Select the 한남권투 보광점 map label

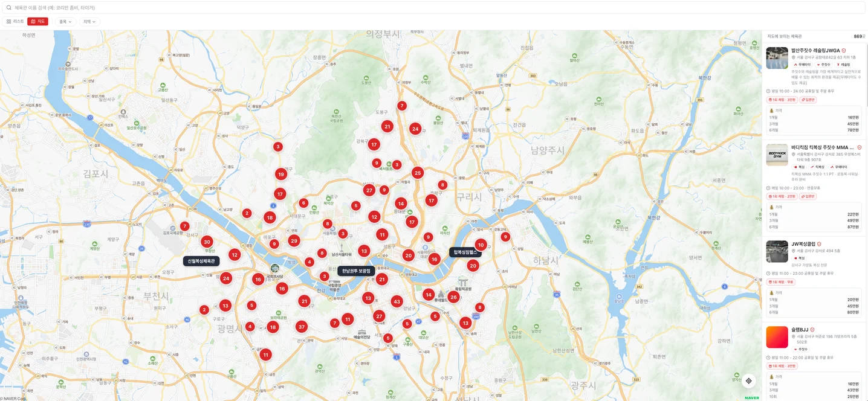click(x=356, y=271)
